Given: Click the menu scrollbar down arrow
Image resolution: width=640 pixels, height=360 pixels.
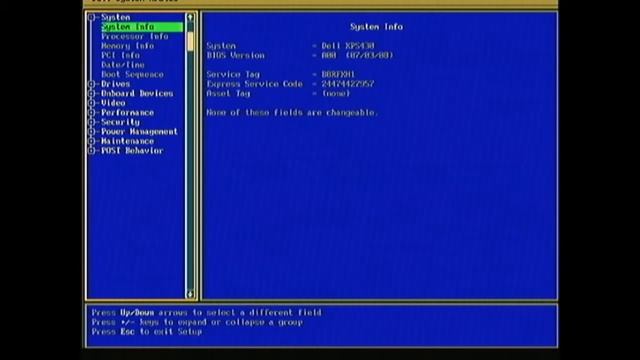Looking at the screenshot, I should pos(190,294).
